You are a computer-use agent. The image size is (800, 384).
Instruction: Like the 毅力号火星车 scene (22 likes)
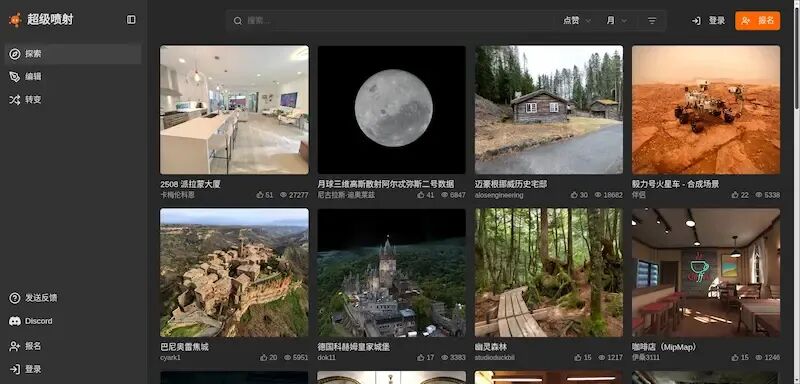(x=735, y=195)
